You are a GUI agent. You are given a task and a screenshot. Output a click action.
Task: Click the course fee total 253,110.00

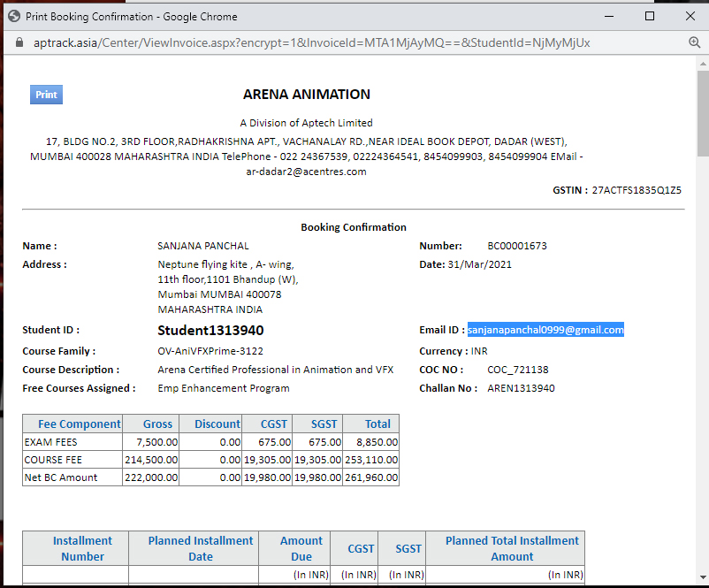coord(371,460)
